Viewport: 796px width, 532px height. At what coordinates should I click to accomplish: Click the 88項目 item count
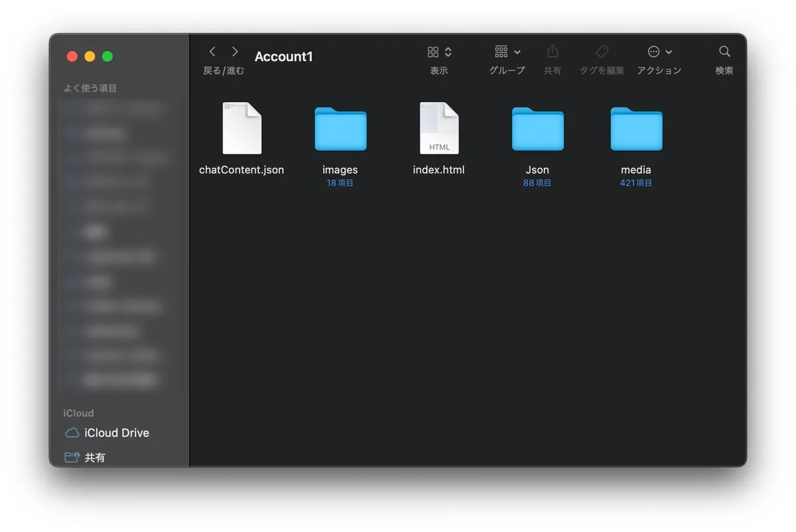[x=537, y=183]
